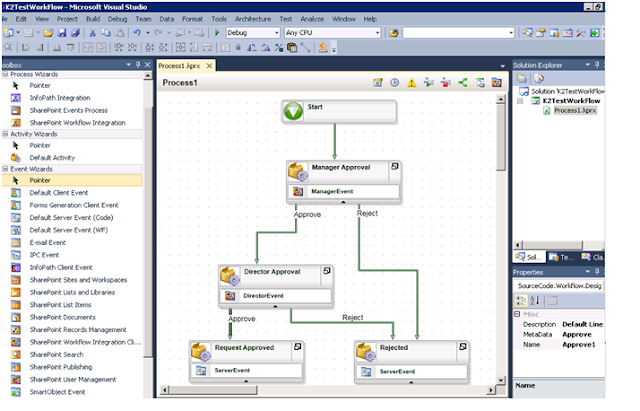Select SmartObject Event in toolbox
The image size is (640, 411).
tap(57, 392)
